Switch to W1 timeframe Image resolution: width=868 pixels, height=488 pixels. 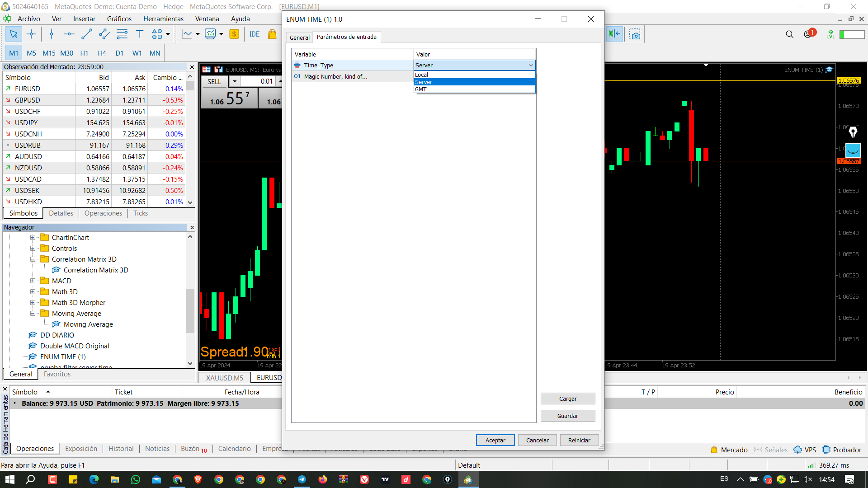pyautogui.click(x=137, y=53)
